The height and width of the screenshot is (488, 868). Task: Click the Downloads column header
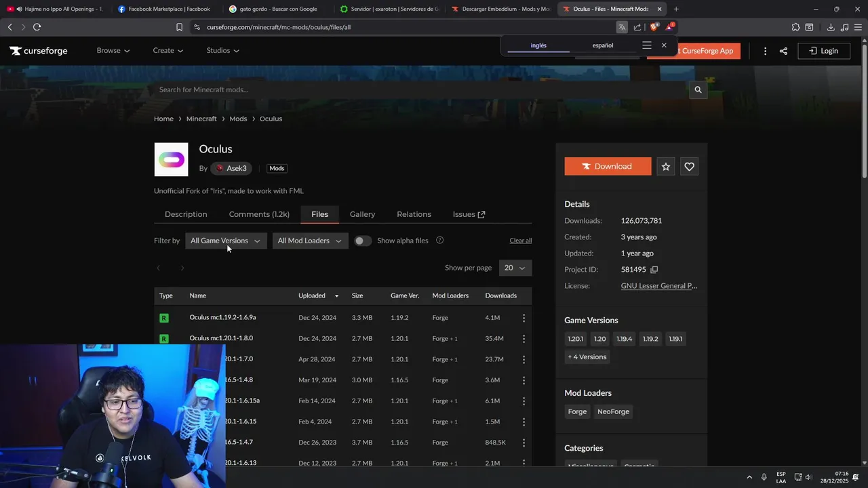500,296
